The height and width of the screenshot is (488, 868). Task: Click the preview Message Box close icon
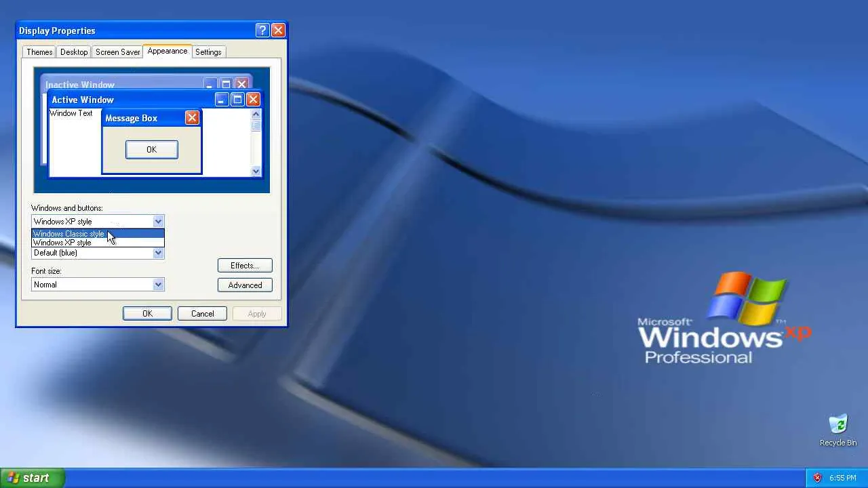192,118
